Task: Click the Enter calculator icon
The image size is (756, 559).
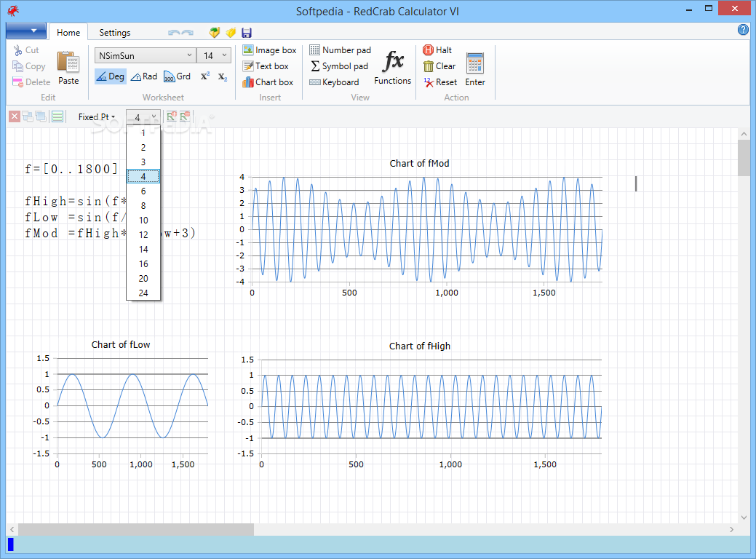Action: coord(475,63)
